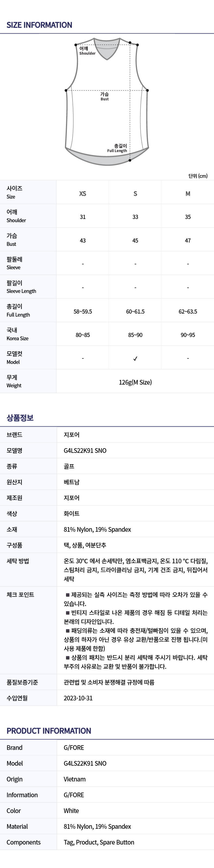Click the Korean model name G4LS22K91 SNO
The width and height of the screenshot is (214, 868).
(85, 450)
